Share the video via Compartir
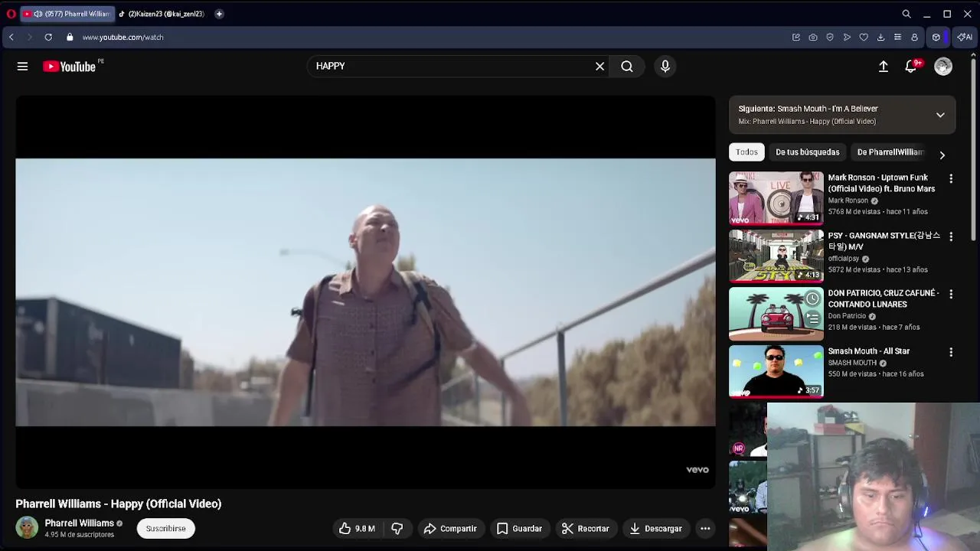Image resolution: width=980 pixels, height=551 pixels. (450, 529)
